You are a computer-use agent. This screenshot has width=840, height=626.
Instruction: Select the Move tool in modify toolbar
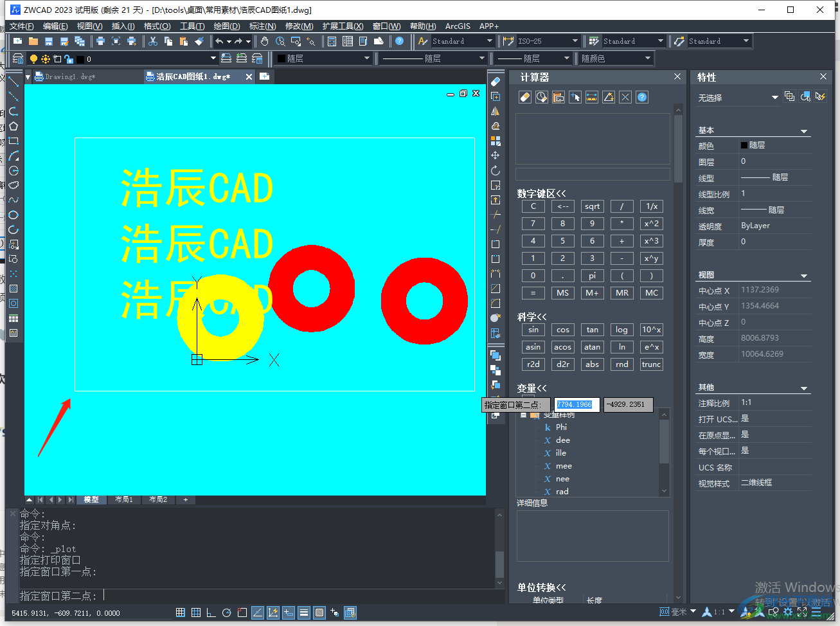[x=496, y=156]
